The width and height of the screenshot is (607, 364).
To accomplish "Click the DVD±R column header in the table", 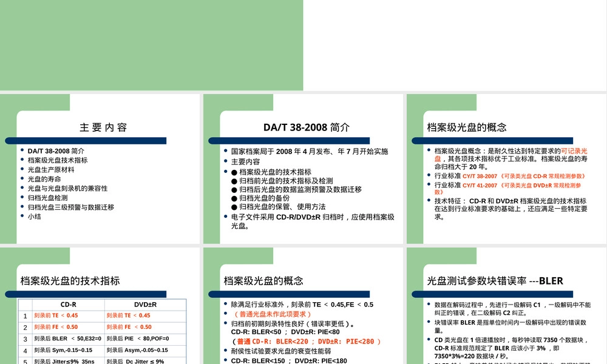I will coord(145,305).
